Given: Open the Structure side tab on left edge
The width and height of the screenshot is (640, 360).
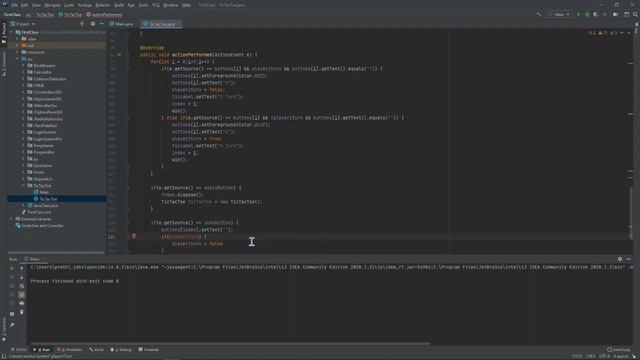Looking at the screenshot, I should 4,65.
